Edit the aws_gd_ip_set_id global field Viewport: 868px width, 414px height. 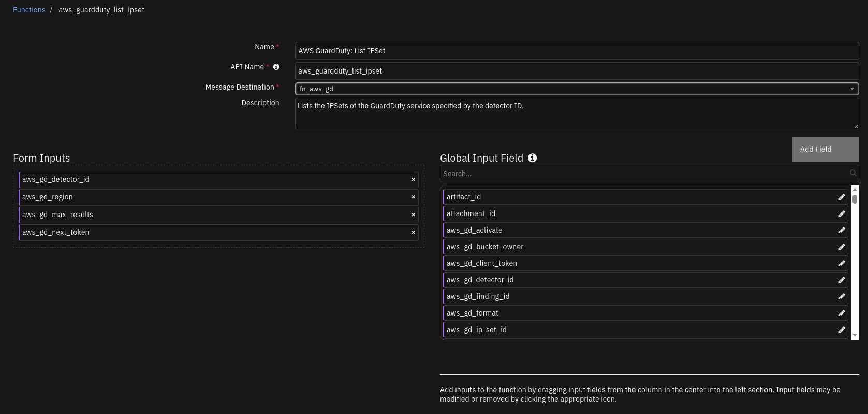click(x=842, y=330)
